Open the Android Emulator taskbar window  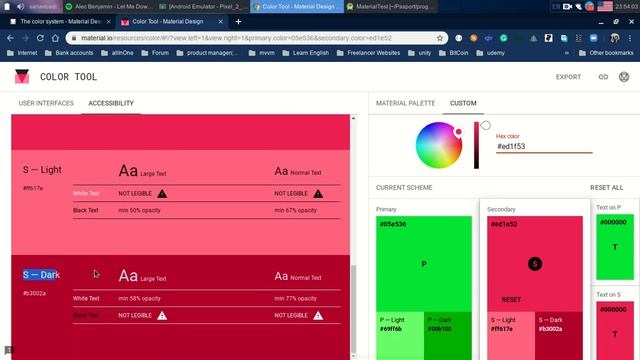pos(203,7)
